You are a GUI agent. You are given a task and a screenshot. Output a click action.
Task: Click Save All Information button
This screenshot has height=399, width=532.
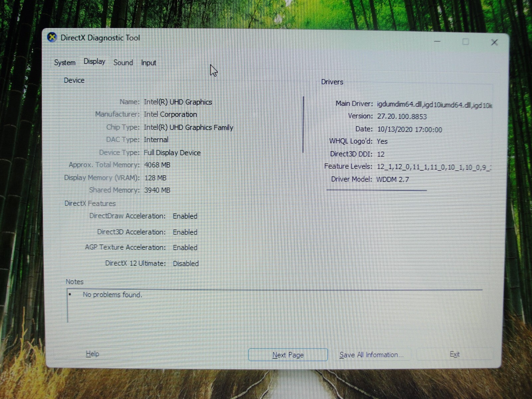(371, 355)
